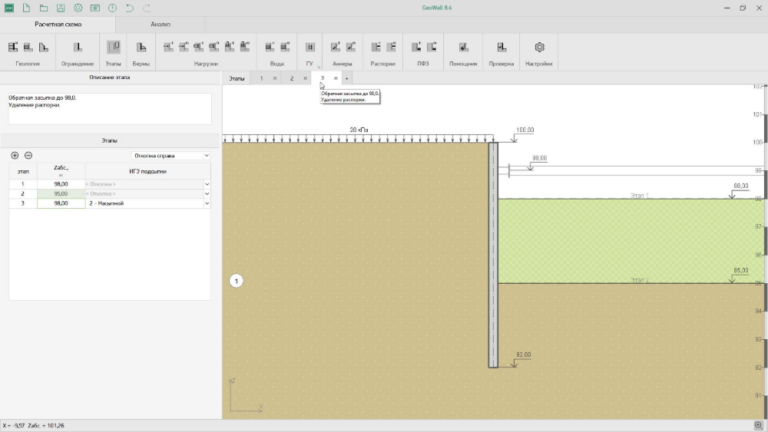
Task: Click the first Геология icon
Action: tap(13, 47)
